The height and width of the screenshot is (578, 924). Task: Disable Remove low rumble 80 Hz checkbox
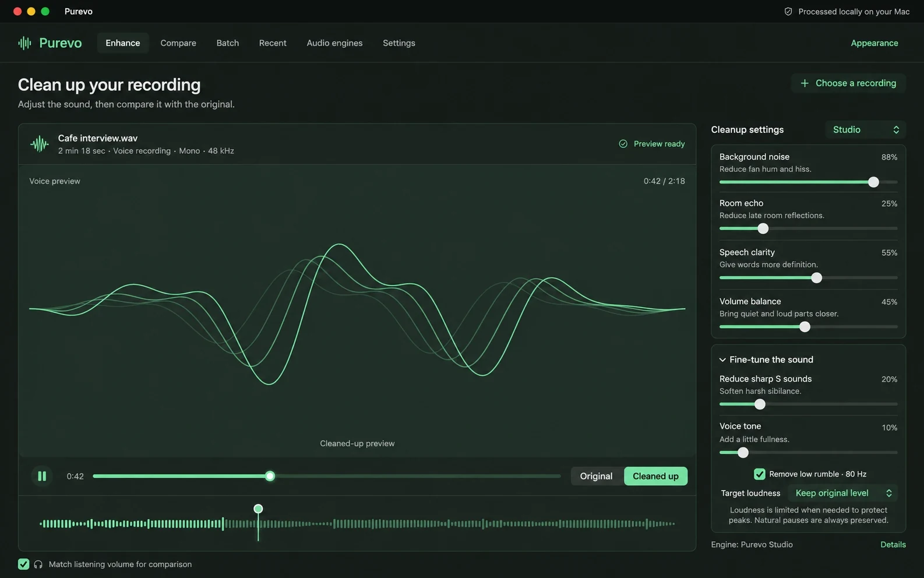[760, 474]
